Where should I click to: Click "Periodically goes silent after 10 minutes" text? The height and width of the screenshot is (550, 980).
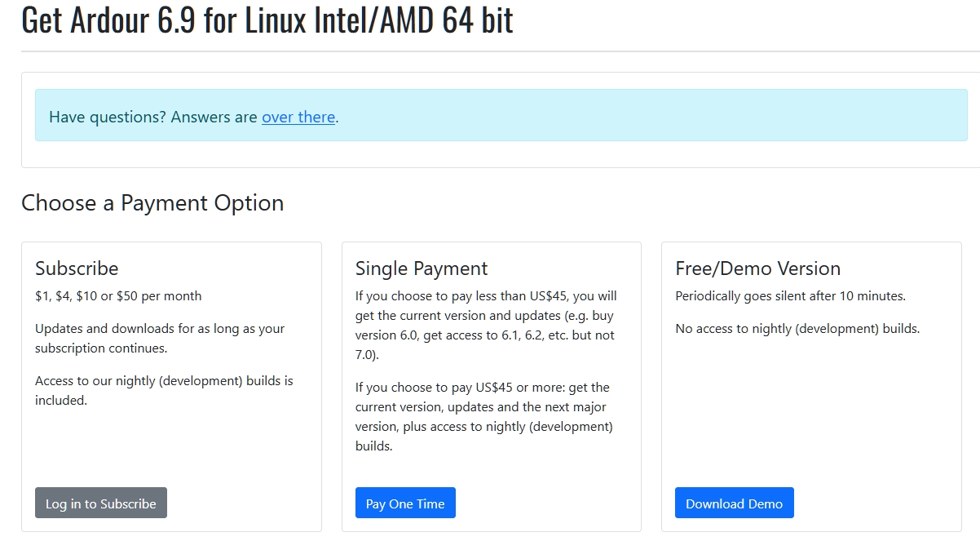pyautogui.click(x=790, y=295)
